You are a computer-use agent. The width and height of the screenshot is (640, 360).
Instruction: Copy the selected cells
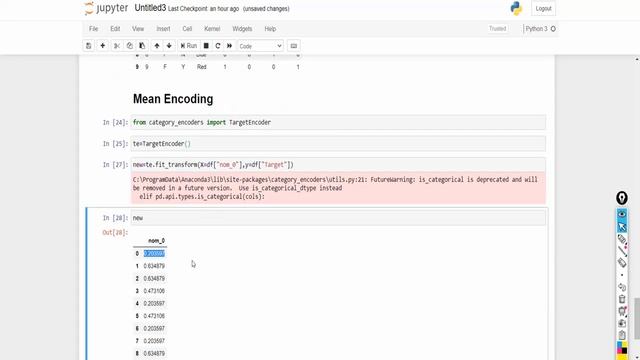(129, 46)
